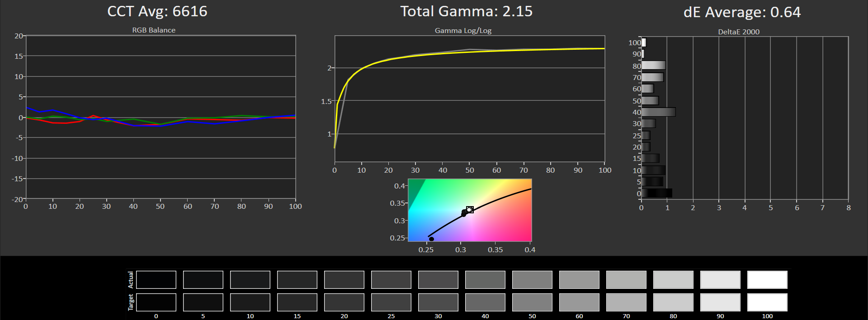Image resolution: width=868 pixels, height=320 pixels.
Task: Select the Target swatch for level 20
Action: click(x=344, y=302)
